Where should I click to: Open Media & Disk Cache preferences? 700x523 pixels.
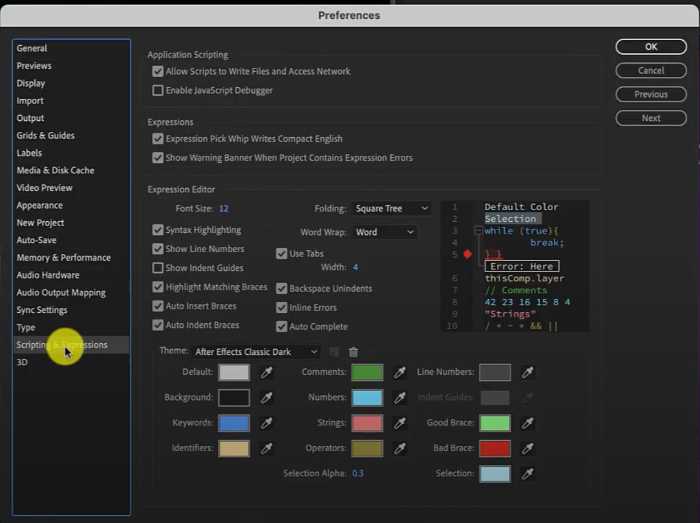click(x=55, y=170)
